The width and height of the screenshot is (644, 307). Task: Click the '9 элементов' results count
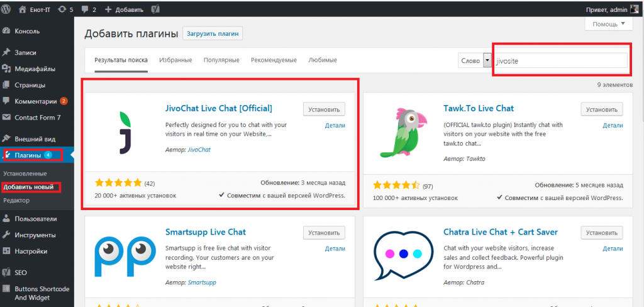click(615, 85)
